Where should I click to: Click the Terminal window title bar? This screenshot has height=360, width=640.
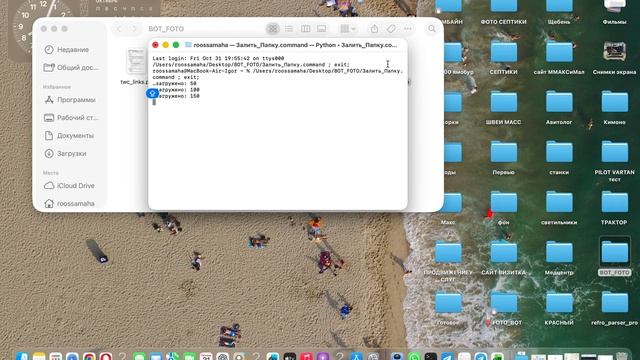coord(278,45)
